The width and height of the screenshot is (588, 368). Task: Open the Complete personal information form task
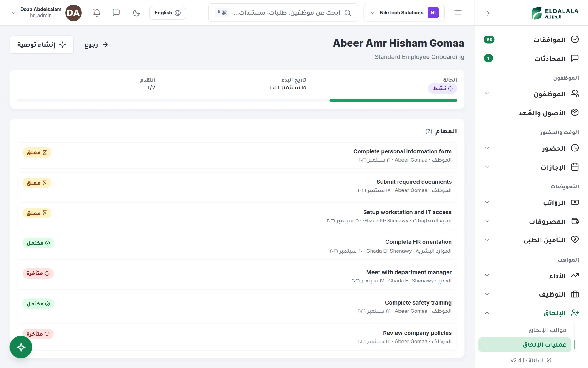[x=237, y=155]
